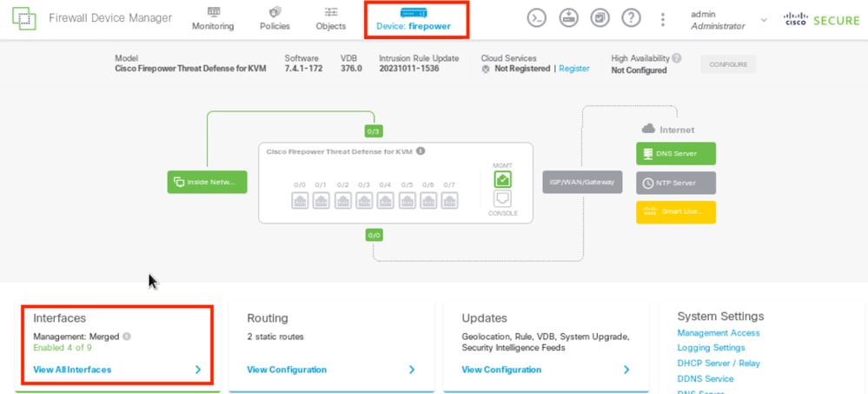Open the Objects tab
Screen dimensions: 868x394
331,19
